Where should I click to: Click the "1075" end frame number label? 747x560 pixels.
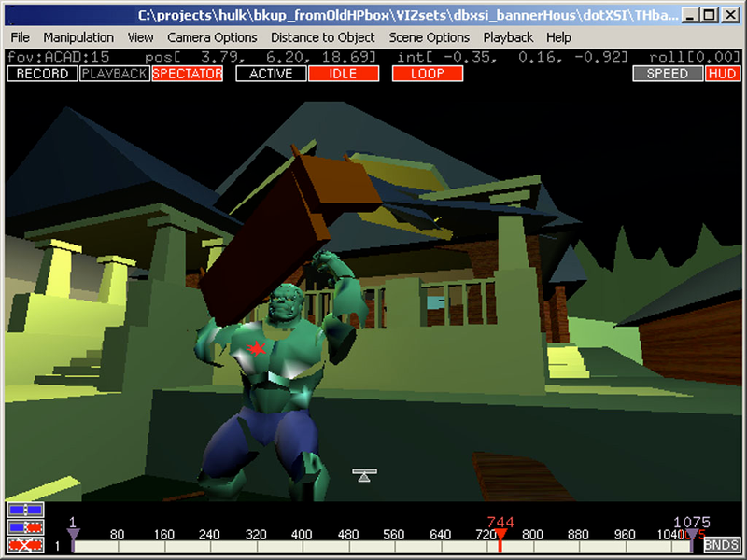[692, 523]
